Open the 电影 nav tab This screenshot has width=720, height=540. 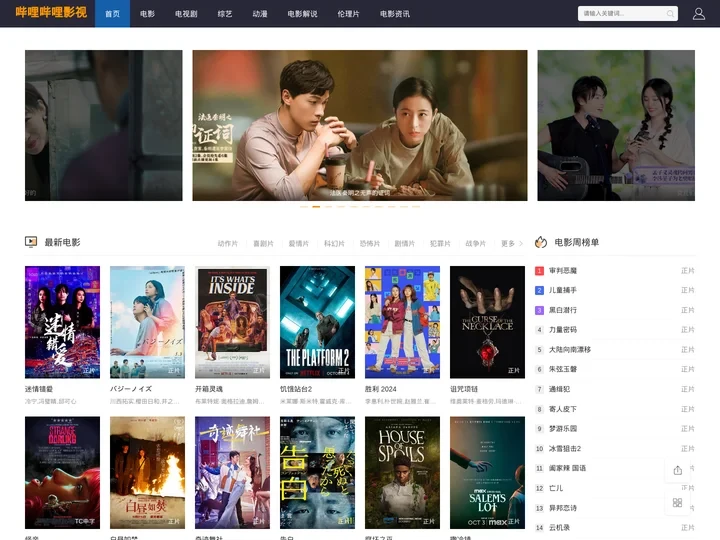click(x=147, y=14)
